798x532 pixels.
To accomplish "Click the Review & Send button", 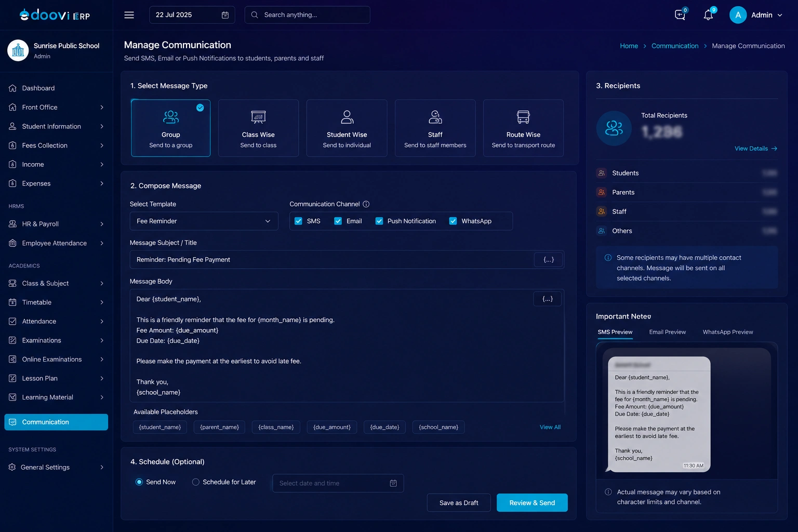I will [532, 503].
